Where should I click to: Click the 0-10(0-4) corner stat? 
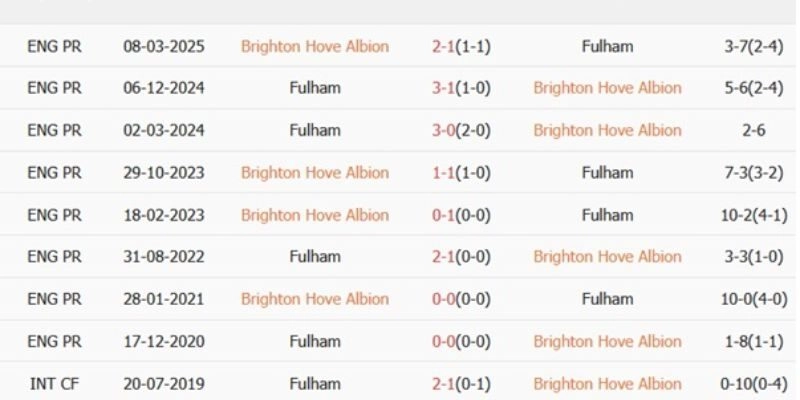tap(746, 383)
